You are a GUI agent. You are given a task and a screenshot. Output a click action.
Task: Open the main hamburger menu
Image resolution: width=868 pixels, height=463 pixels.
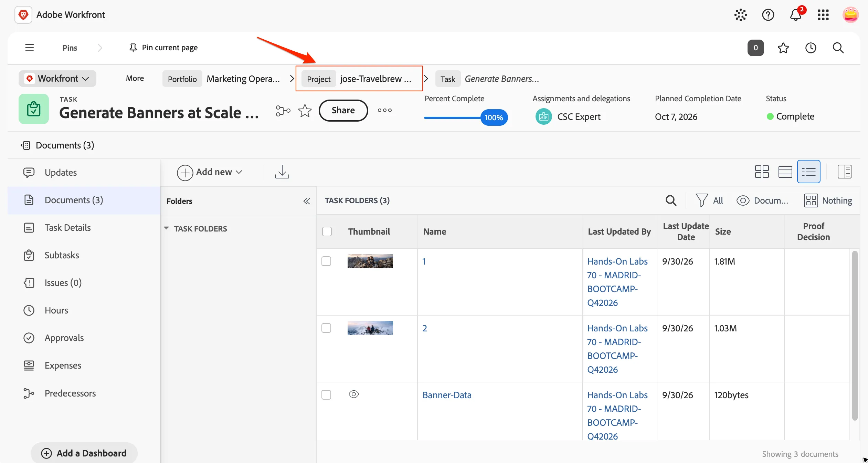[x=30, y=48]
